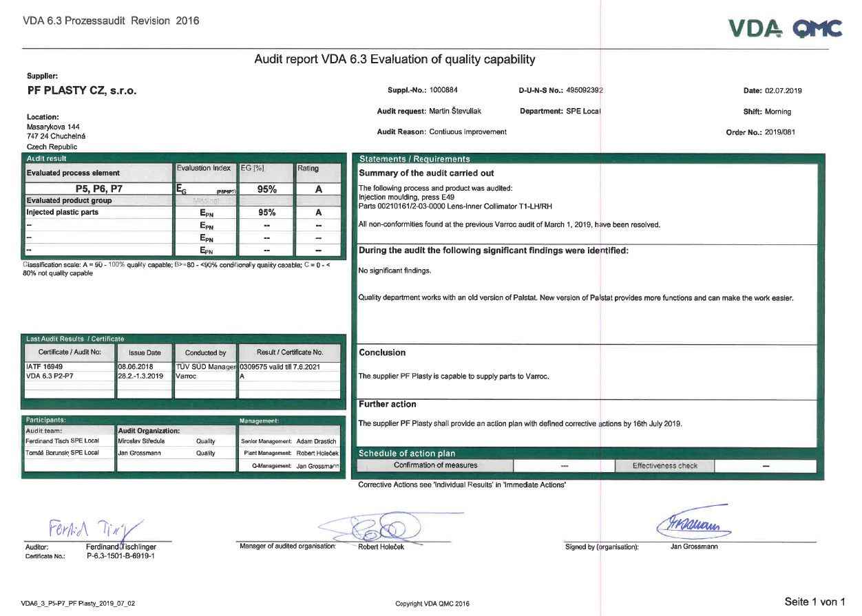862x616 pixels.
Task: Click the 95% value in the P5, P6, P7 row
Action: [x=266, y=189]
